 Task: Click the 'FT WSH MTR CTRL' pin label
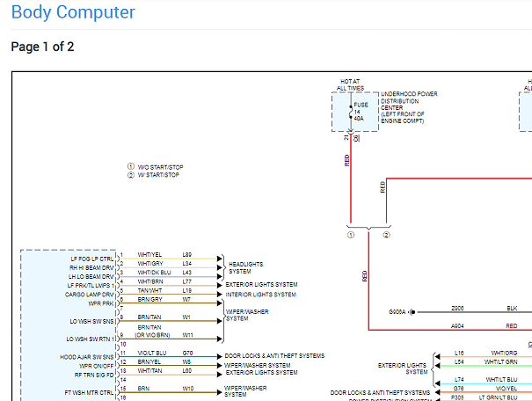89,392
